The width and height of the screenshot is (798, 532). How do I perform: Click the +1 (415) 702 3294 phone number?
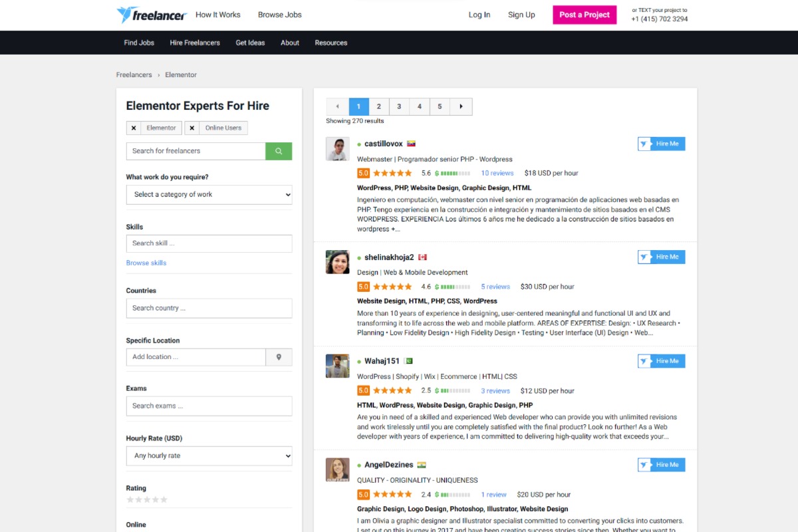coord(660,19)
